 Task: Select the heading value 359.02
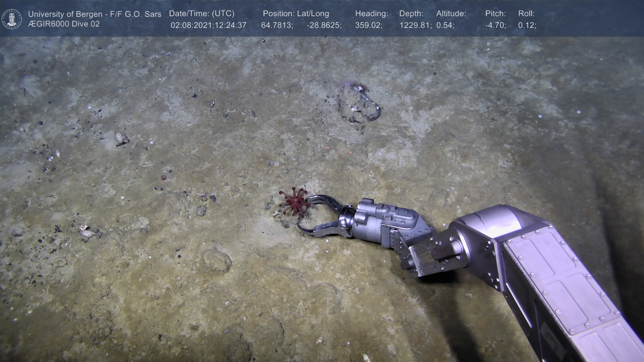pos(368,25)
